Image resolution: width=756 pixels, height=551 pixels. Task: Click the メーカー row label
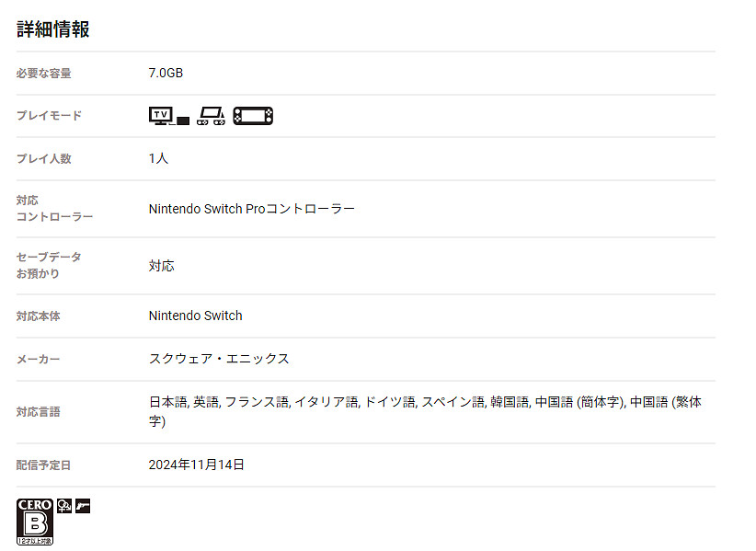click(x=38, y=360)
